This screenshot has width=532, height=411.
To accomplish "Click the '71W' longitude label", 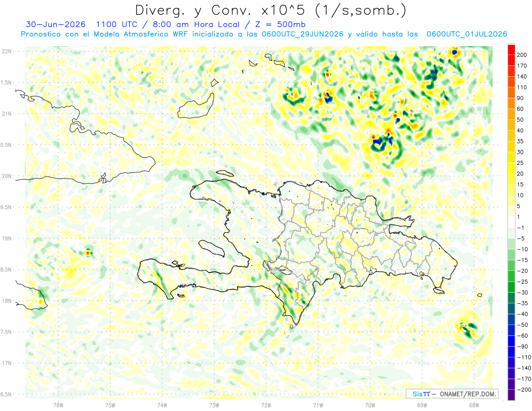I will tap(318, 405).
